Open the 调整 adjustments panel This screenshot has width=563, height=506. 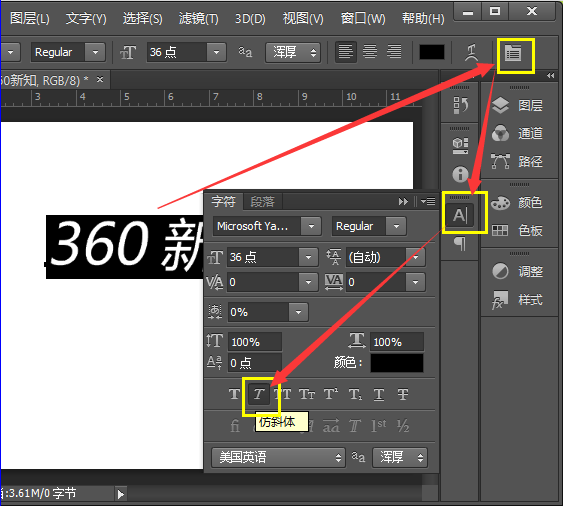[x=517, y=271]
